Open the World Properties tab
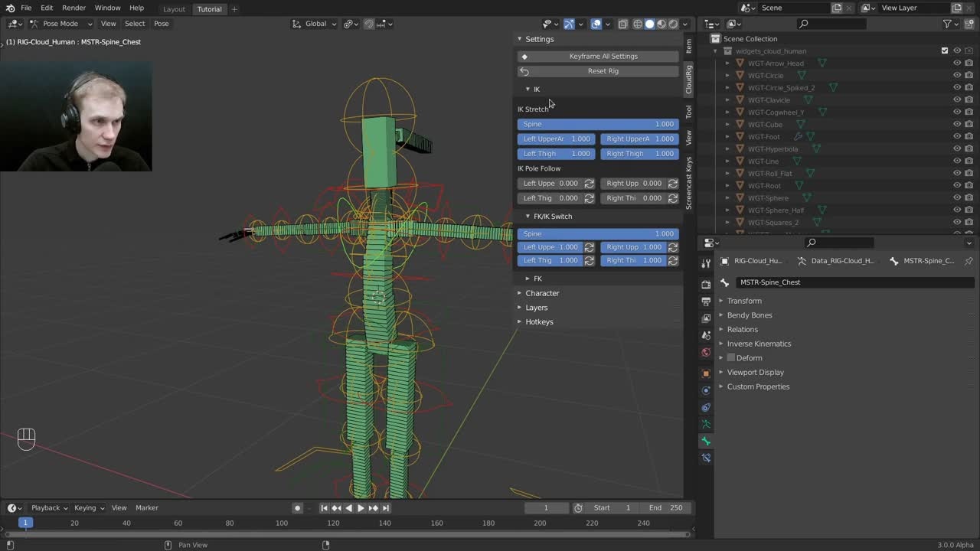 coord(706,352)
